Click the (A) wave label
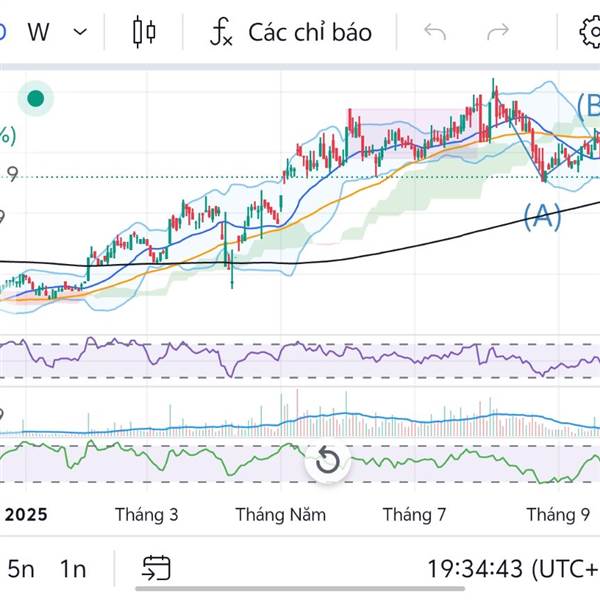 click(x=542, y=214)
